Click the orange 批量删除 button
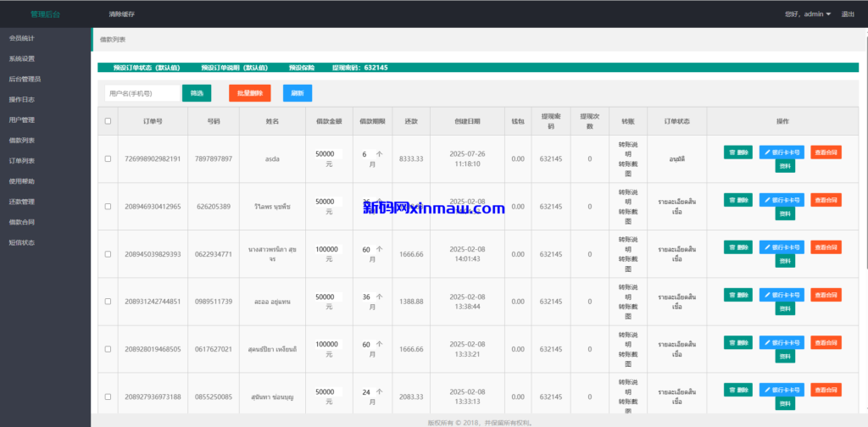The width and height of the screenshot is (868, 427). 243,93
